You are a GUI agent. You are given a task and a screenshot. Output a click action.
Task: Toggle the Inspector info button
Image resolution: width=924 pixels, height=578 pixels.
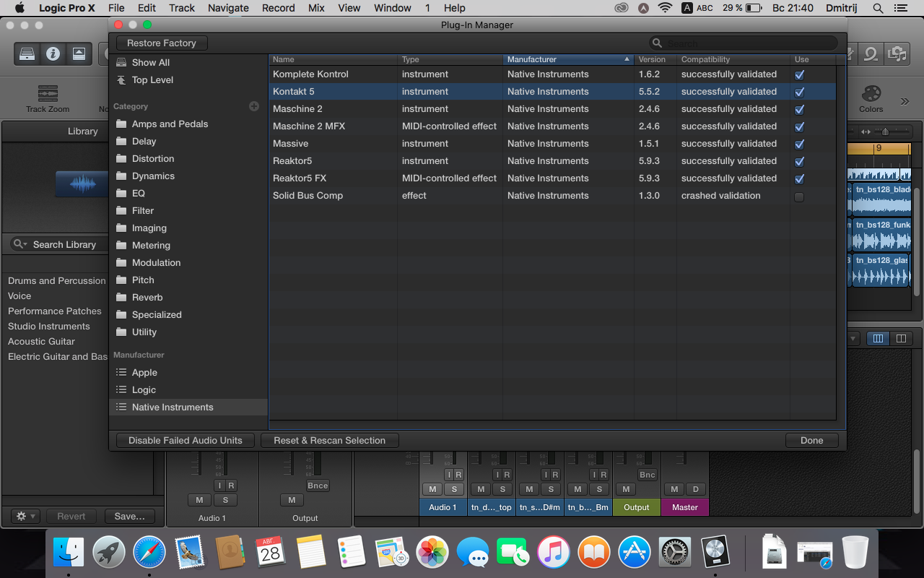pyautogui.click(x=53, y=53)
